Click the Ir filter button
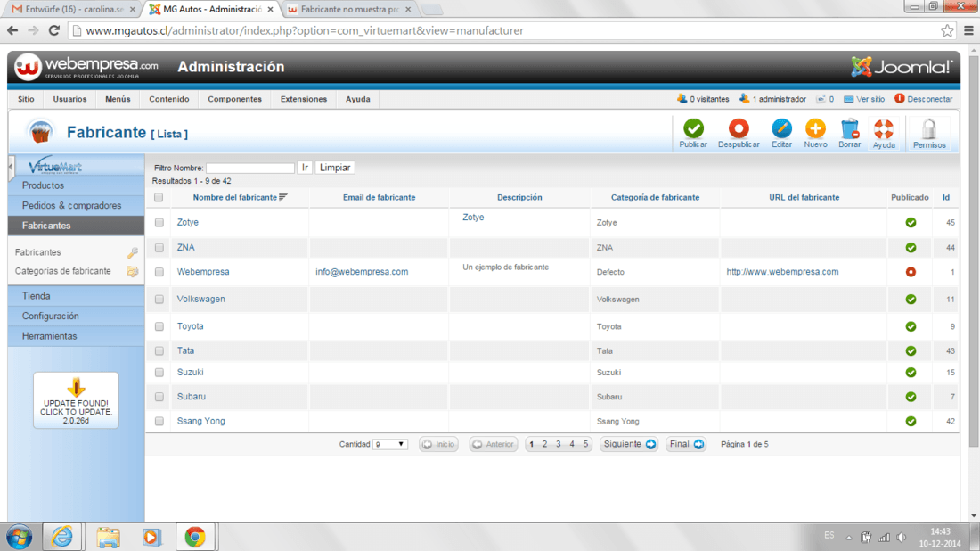This screenshot has height=551, width=980. (305, 168)
